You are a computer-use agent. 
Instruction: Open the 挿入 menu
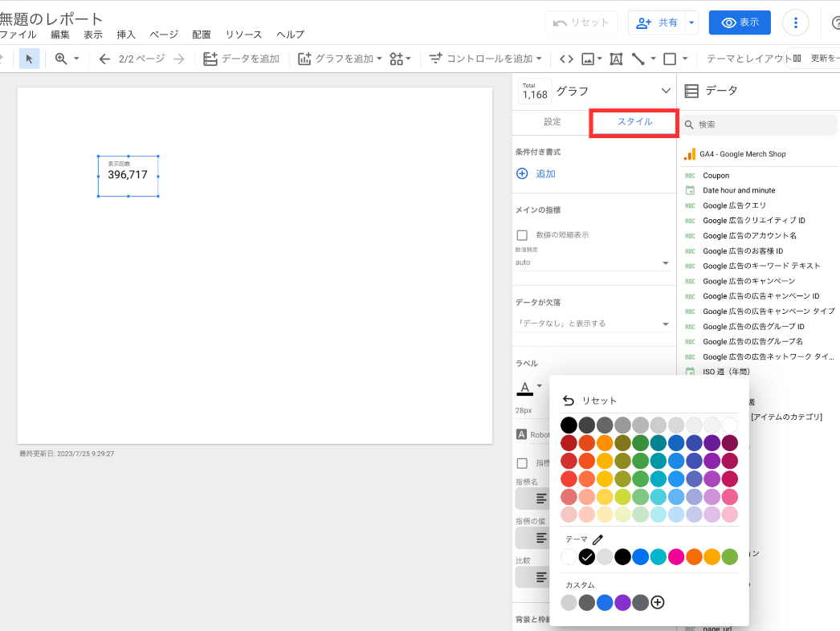click(126, 35)
